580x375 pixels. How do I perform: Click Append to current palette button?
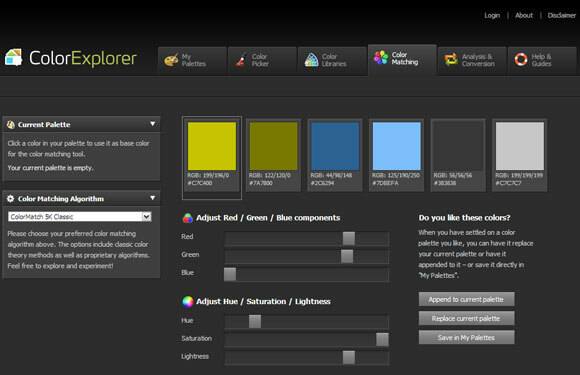[x=466, y=299]
